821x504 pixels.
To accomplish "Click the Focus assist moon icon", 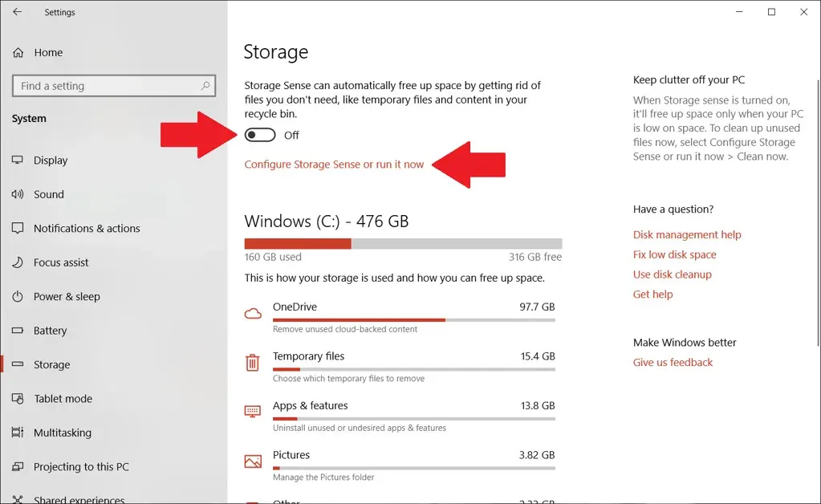I will click(18, 262).
